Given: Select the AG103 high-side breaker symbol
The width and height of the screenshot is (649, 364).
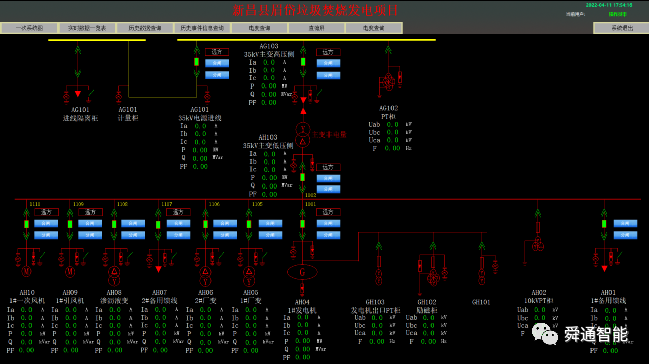Looking at the screenshot, I should (x=303, y=62).
